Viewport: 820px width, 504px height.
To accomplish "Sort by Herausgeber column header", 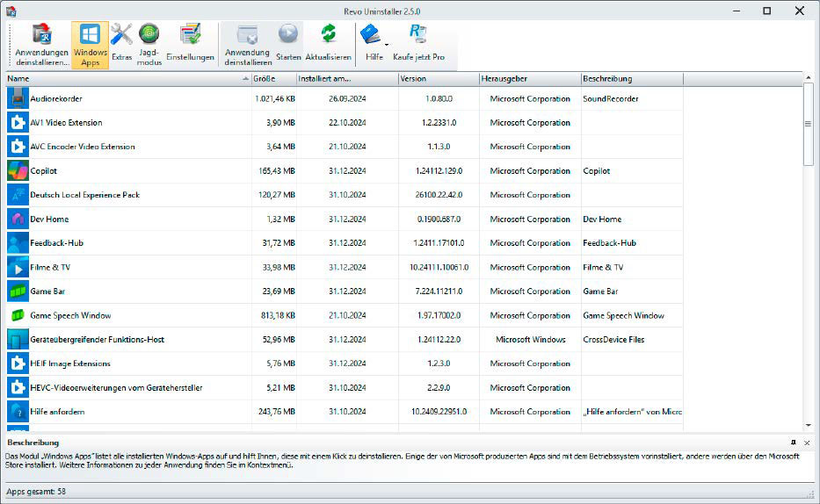I will [530, 79].
